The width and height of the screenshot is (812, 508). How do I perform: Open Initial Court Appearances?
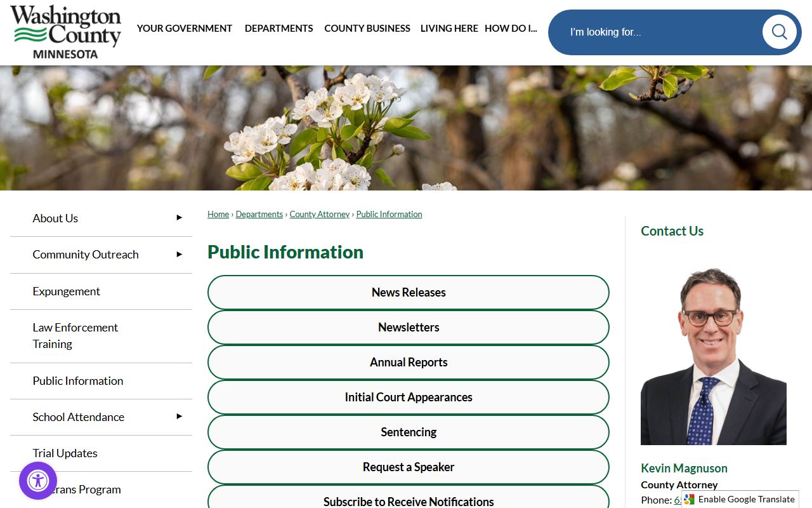pos(409,397)
